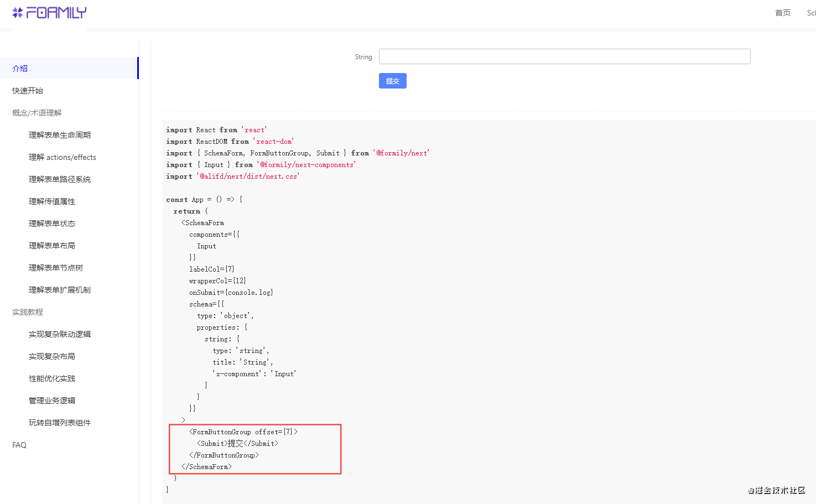
Task: Click the '@alifd/next/dist/next.css' import line
Action: click(233, 176)
